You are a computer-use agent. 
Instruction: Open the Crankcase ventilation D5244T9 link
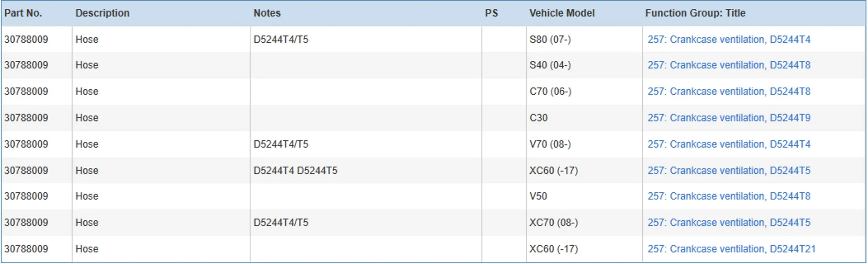click(x=728, y=118)
